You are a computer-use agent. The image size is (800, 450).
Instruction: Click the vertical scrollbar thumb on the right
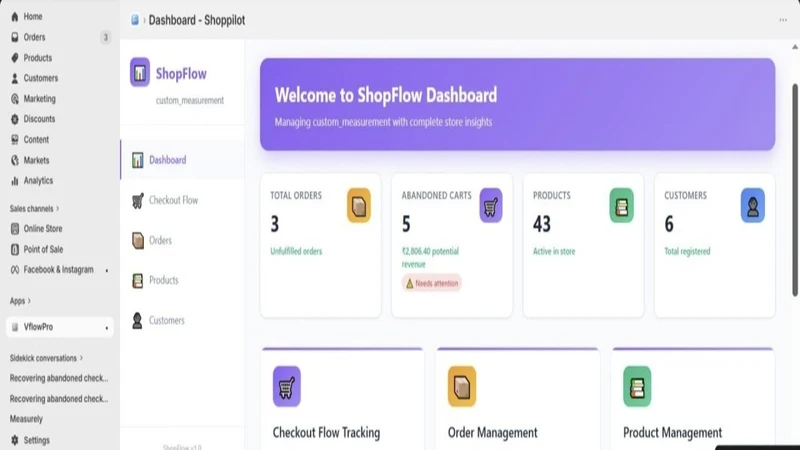pos(795,190)
